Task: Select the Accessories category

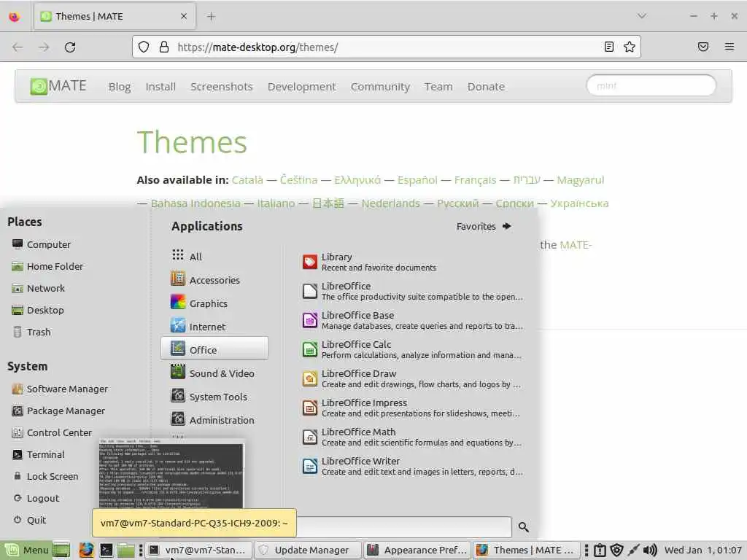Action: coord(214,279)
